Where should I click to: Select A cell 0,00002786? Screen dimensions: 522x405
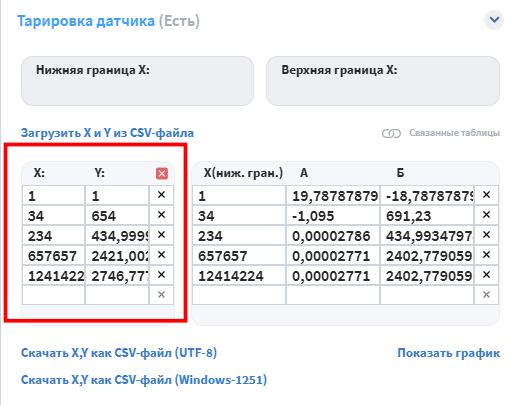[333, 235]
